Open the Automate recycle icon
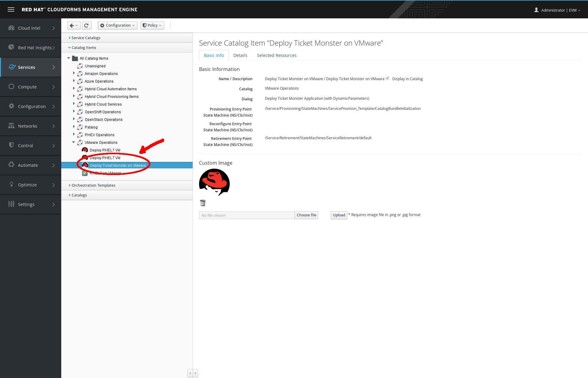Screen dimensions: 588x378 coord(11,165)
